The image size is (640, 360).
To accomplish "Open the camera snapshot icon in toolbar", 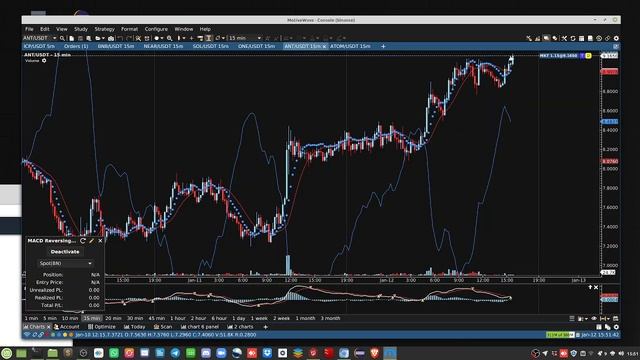I will 111,38.
